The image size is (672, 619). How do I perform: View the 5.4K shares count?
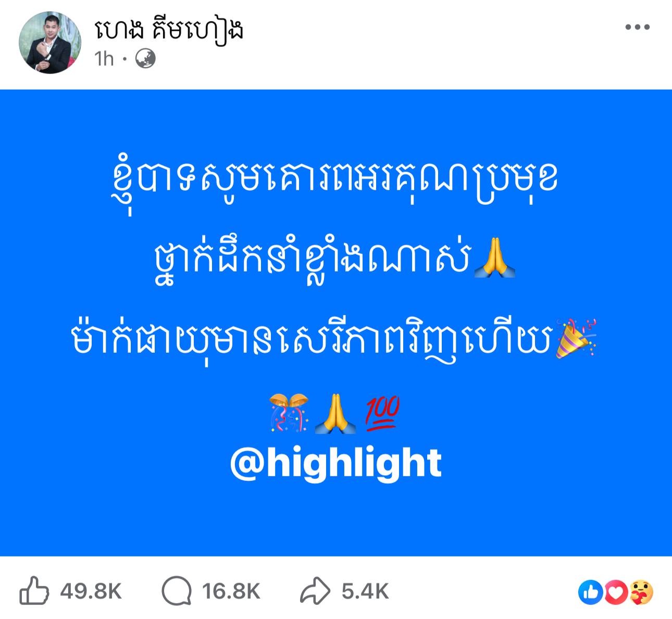point(366,591)
